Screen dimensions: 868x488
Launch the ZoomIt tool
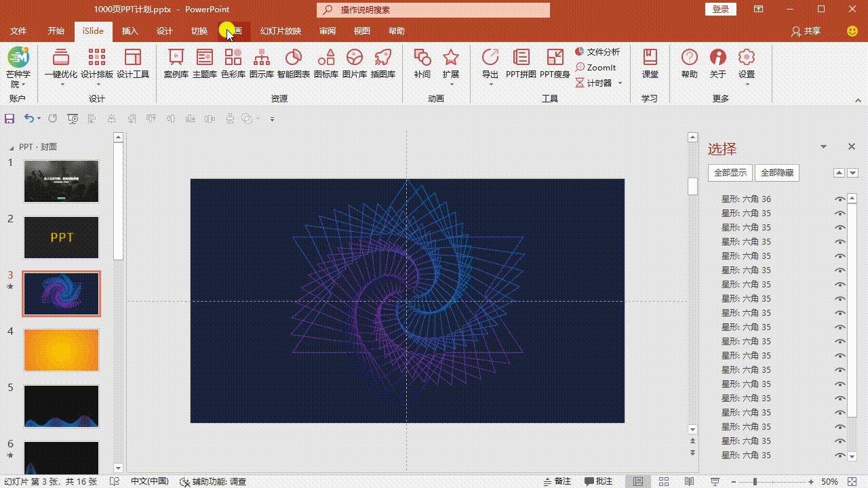(596, 67)
